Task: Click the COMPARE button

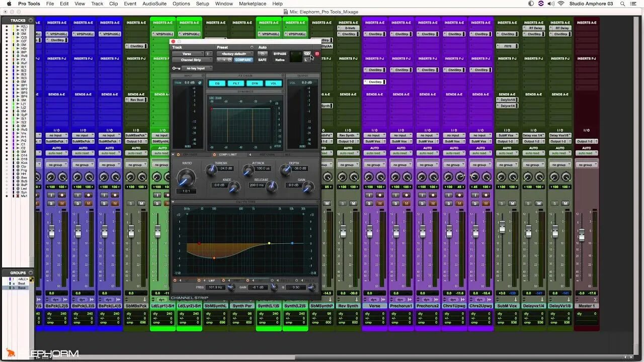Action: pyautogui.click(x=243, y=60)
